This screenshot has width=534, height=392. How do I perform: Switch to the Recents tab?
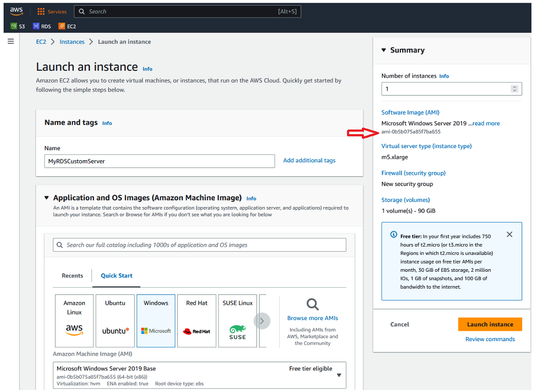point(72,275)
